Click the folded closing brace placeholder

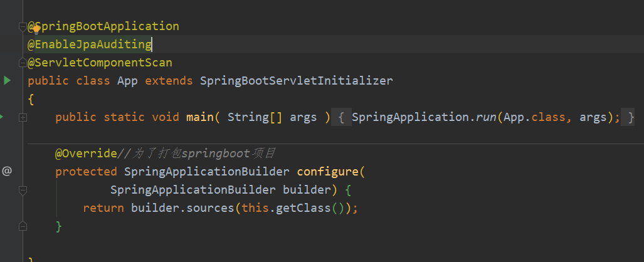(x=630, y=117)
